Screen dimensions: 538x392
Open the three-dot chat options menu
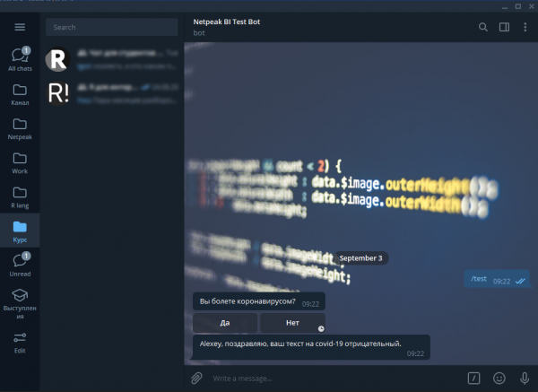pos(525,27)
